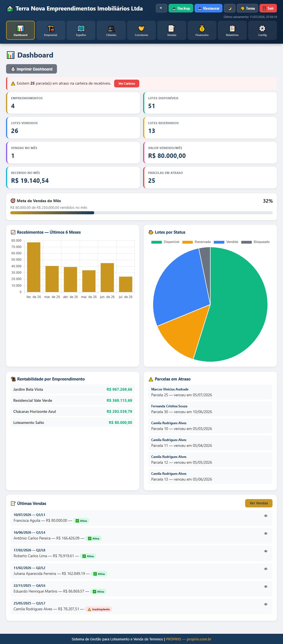This screenshot has width=283, height=644.
Task: Click the Ver Carteira button
Action: [x=127, y=84]
